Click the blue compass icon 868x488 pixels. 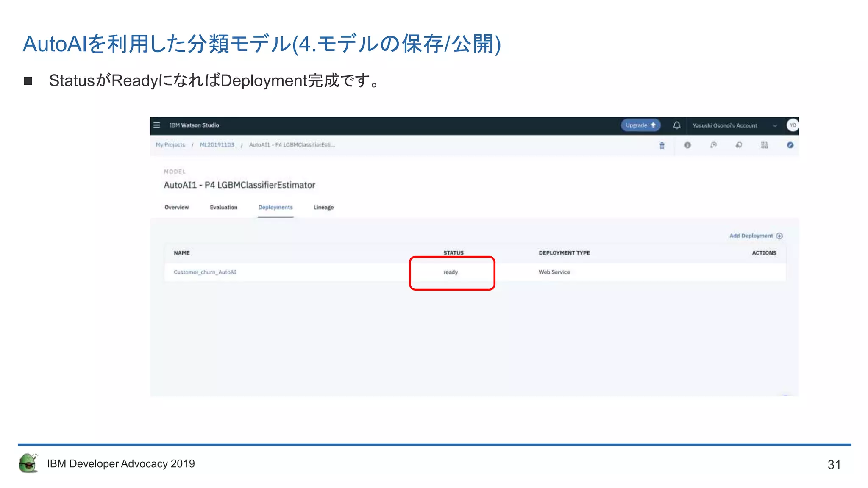790,145
